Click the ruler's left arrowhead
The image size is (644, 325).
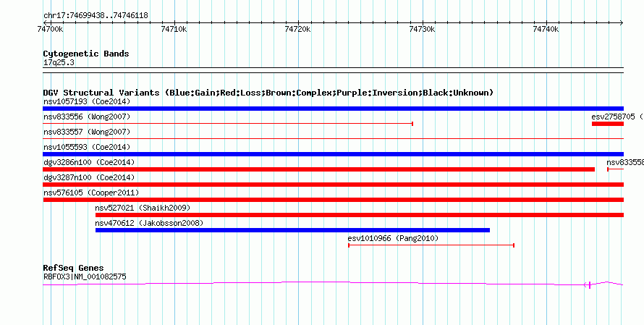click(x=45, y=23)
